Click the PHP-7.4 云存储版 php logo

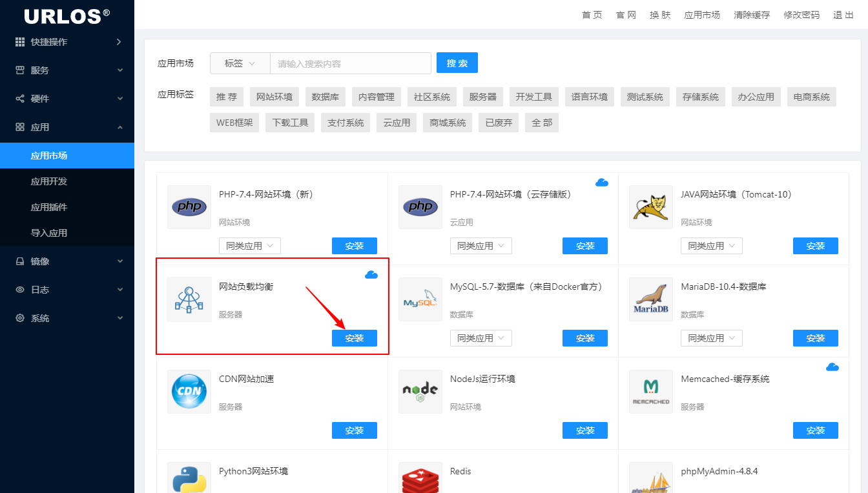(x=420, y=207)
